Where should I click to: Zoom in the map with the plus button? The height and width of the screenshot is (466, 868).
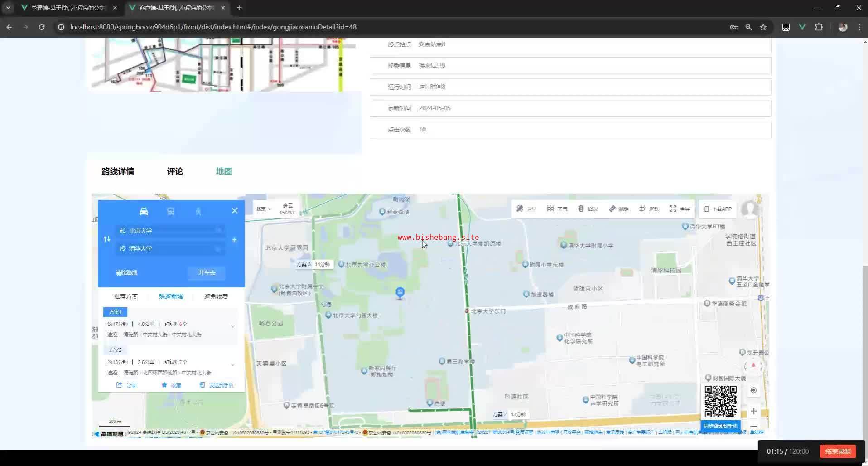(753, 411)
